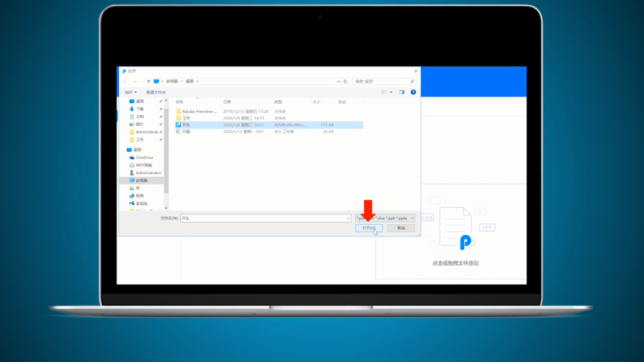Select the Adobe Premiere folder icon
Image resolution: width=644 pixels, height=362 pixels.
click(x=179, y=111)
